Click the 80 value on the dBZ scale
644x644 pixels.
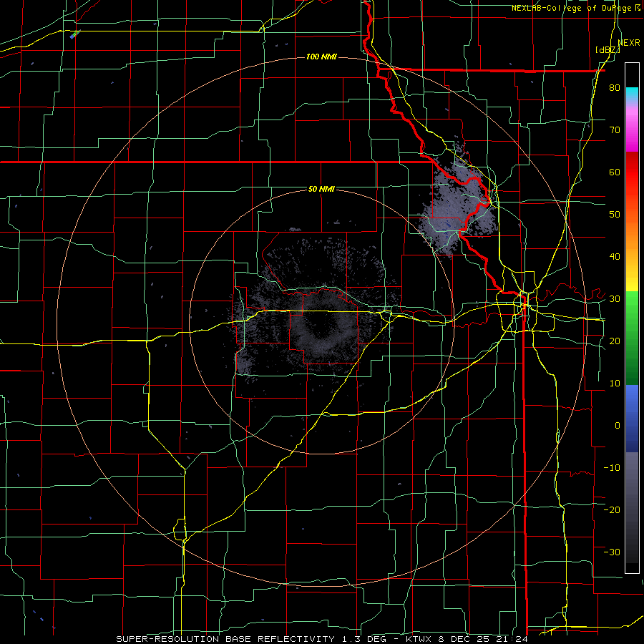click(x=615, y=88)
